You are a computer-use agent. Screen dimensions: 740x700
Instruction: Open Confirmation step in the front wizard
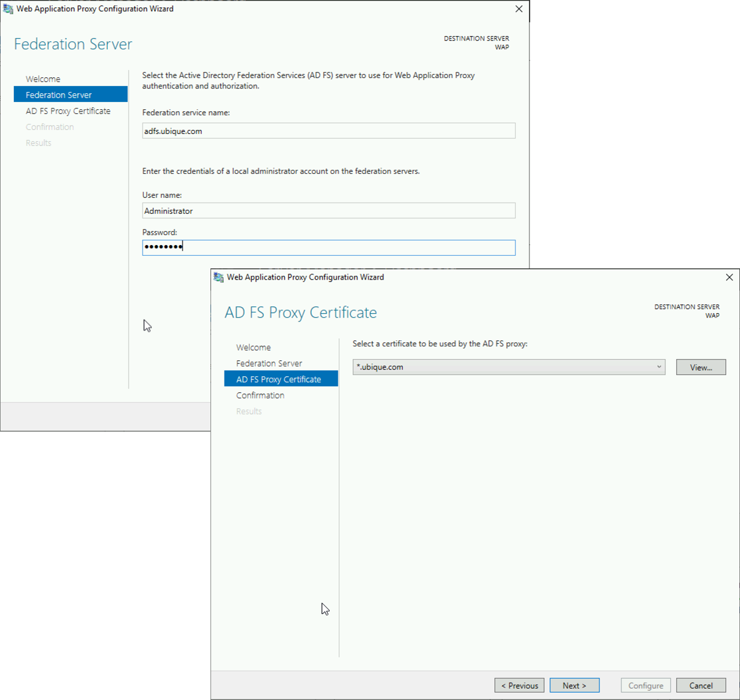[260, 396]
